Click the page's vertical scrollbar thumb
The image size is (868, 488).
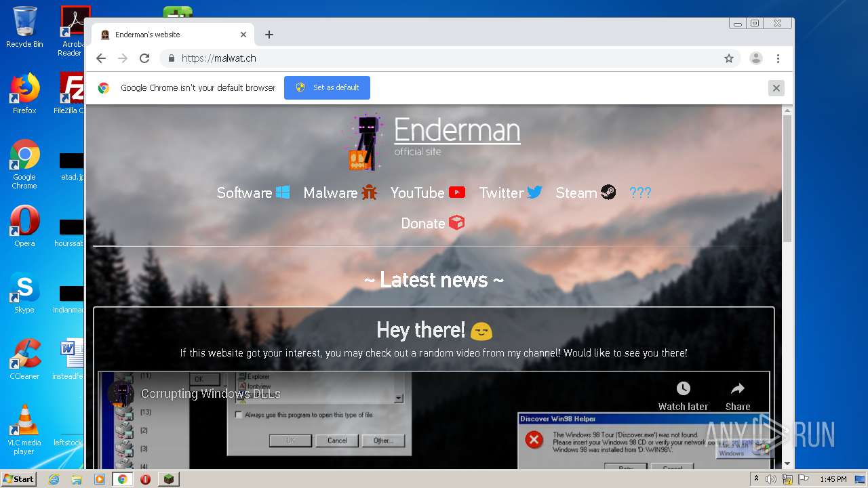tap(787, 178)
